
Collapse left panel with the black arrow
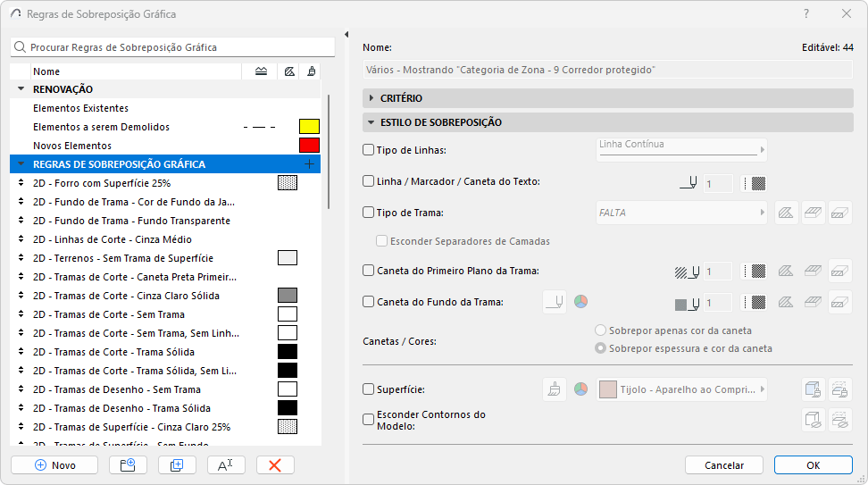[346, 34]
